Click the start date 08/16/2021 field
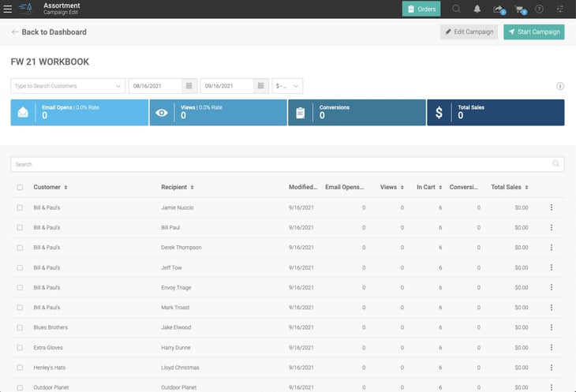The width and height of the screenshot is (576, 392). point(155,86)
